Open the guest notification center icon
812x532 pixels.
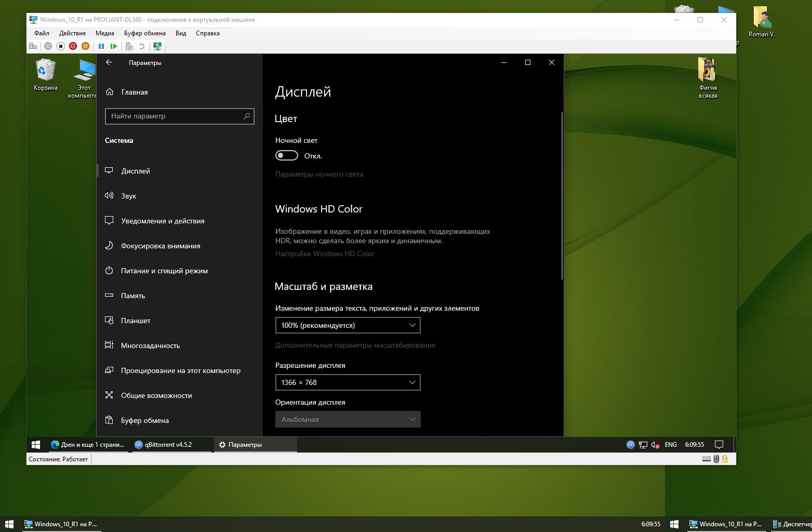(x=719, y=445)
